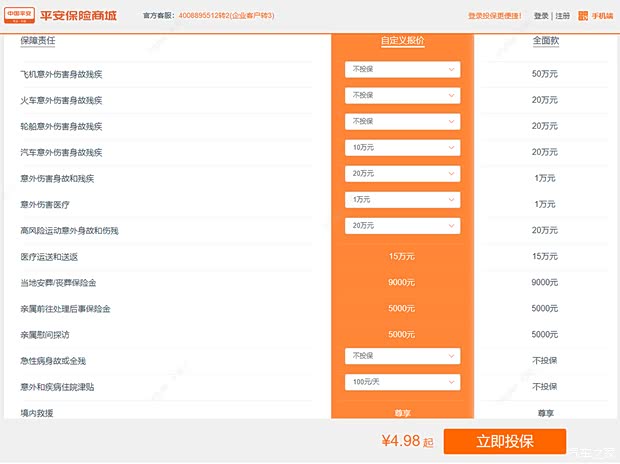This screenshot has height=464, width=620.
Task: Open 飞机意外伤害身故残疾 coverage dropdown
Action: [403, 70]
